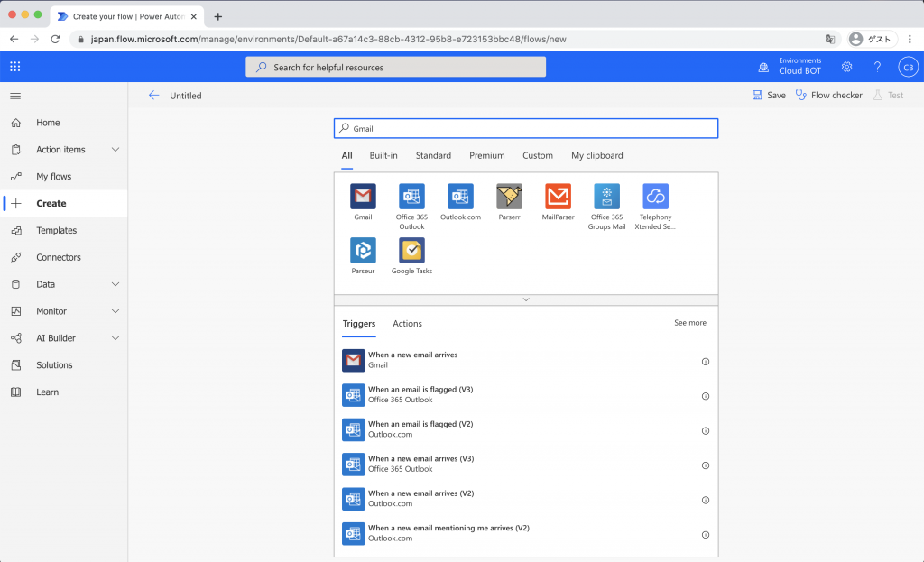Open the settings gear icon

[x=846, y=67]
